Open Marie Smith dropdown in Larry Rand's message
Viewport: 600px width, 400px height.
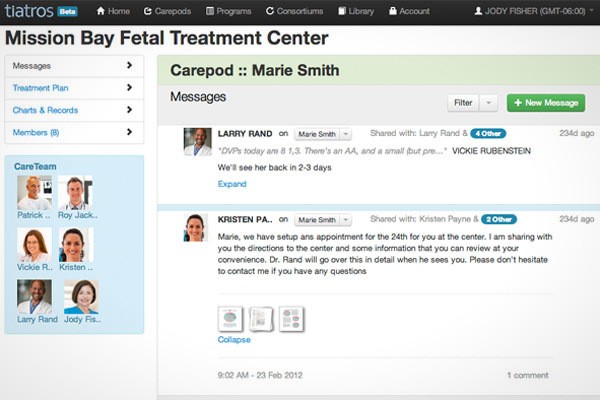[323, 133]
